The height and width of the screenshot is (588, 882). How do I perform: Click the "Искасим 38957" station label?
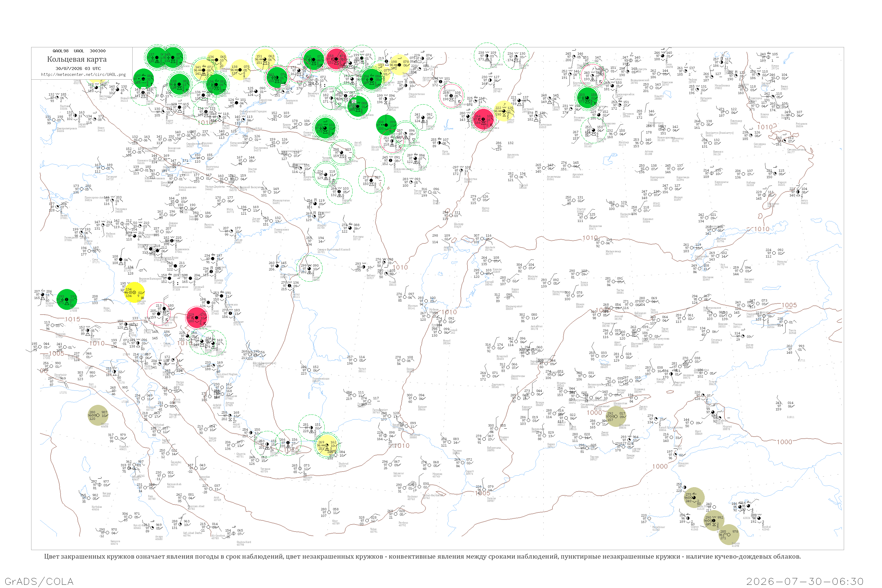pyautogui.click(x=683, y=464)
